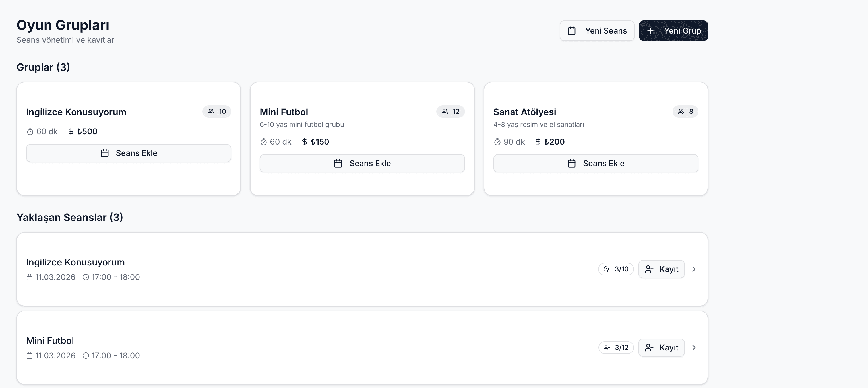Click calendar icon in Yeni Seans button
This screenshot has height=388, width=868.
coord(571,31)
